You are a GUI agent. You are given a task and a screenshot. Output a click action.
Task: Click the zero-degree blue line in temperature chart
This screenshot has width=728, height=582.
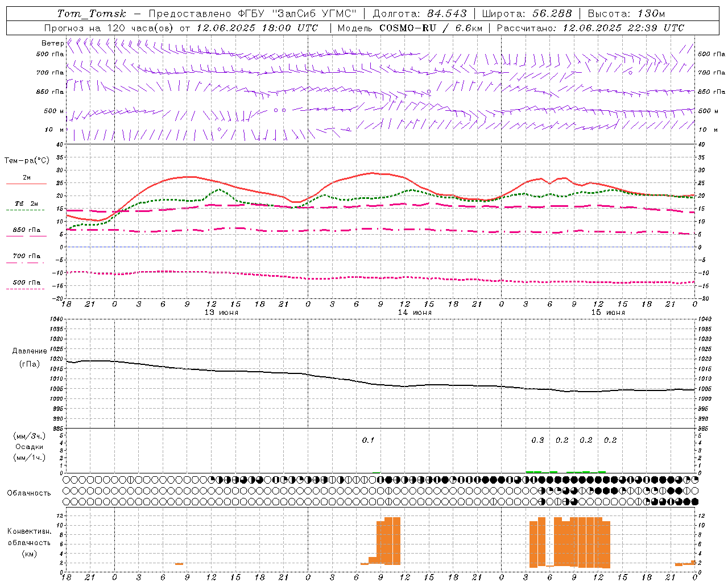click(380, 247)
